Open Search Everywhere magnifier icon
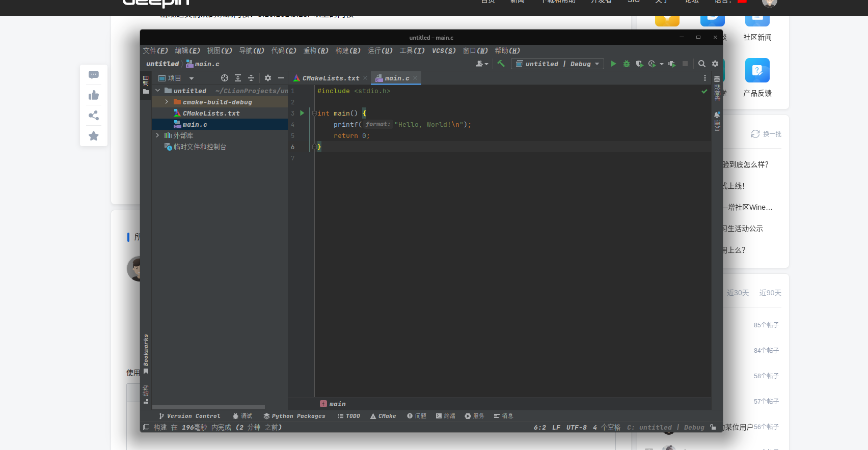The image size is (868, 450). point(701,64)
